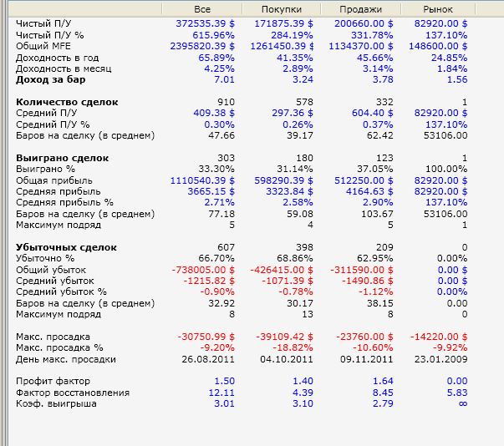Click the recovery factor 12.11
Viewport: 504px width, 446px height.
point(221,393)
